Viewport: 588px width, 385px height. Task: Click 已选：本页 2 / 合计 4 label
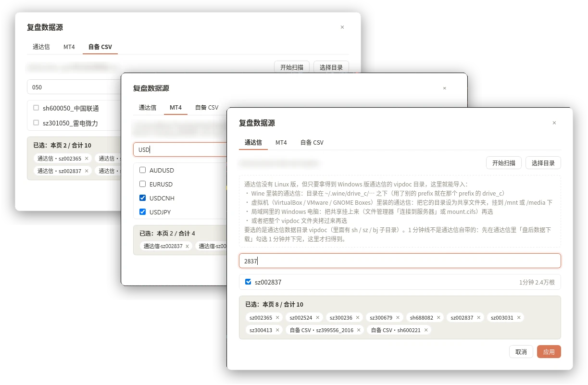coord(167,233)
